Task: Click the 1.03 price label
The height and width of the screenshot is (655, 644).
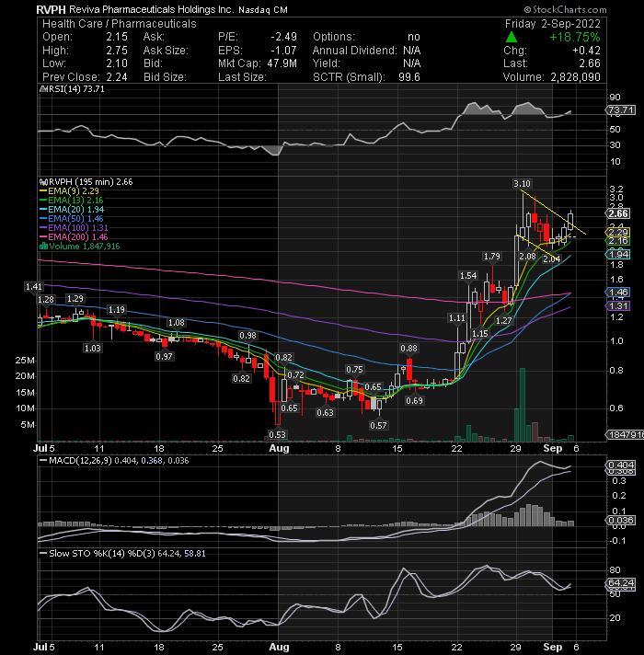Action: 92,349
